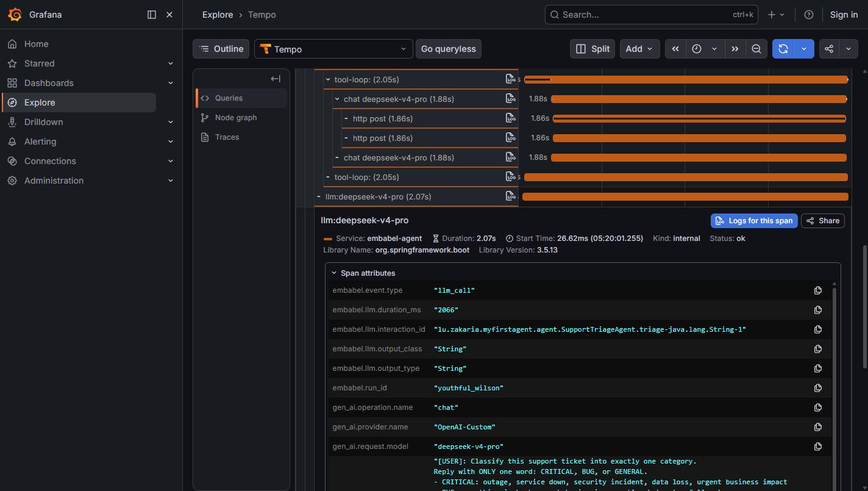Click the span Share button
This screenshot has height=491, width=868.
(823, 221)
